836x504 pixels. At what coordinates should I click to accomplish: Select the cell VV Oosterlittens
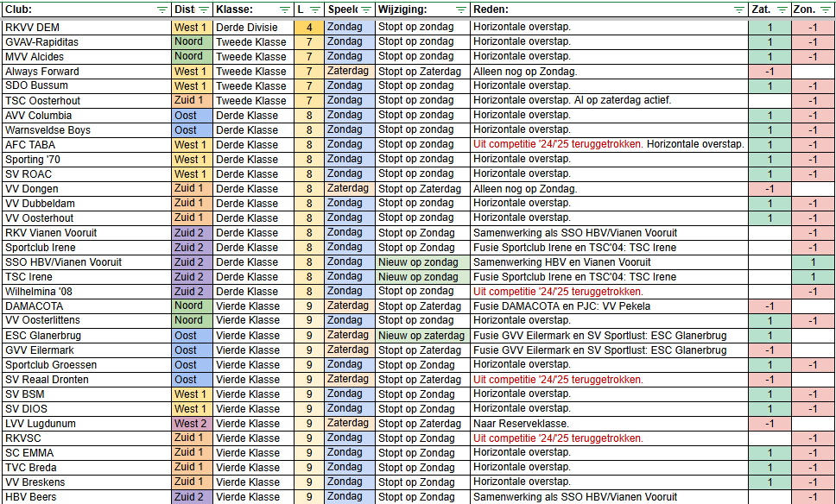point(87,320)
